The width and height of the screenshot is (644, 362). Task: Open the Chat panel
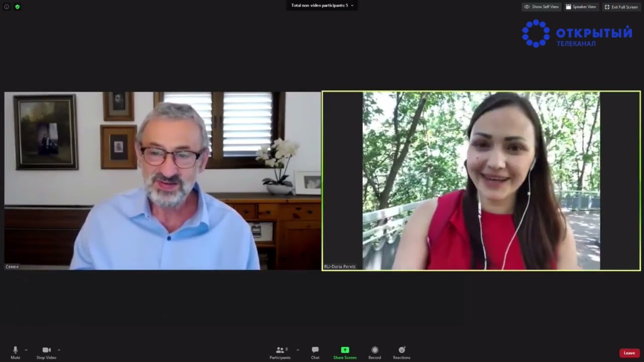[315, 352]
